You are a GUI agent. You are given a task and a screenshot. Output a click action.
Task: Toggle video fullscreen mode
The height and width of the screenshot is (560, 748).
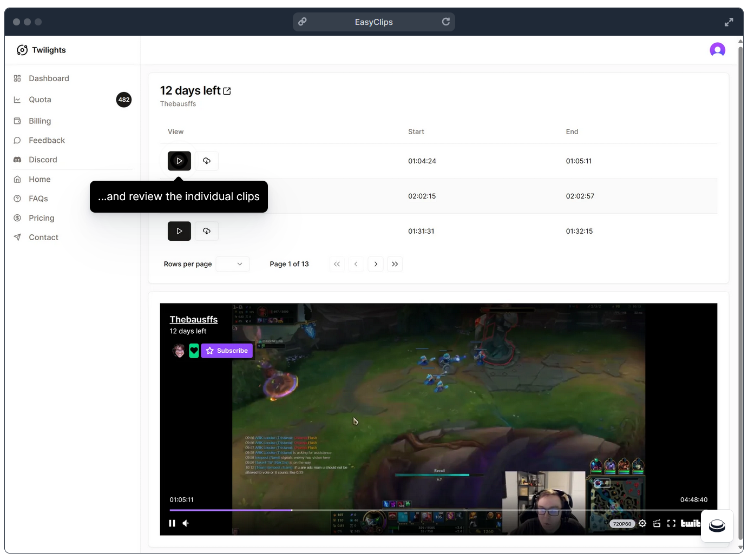[x=671, y=523]
